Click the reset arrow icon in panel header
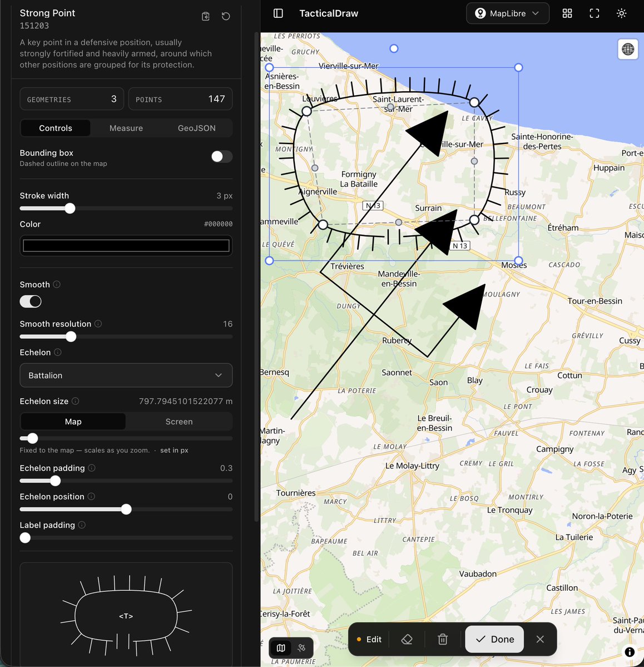Image resolution: width=644 pixels, height=667 pixels. tap(226, 16)
